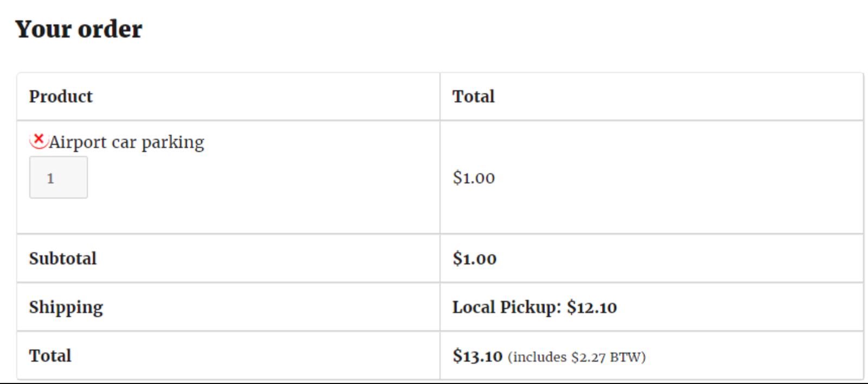Click the Your order heading
Image resolution: width=868 pixels, height=384 pixels.
pos(79,29)
